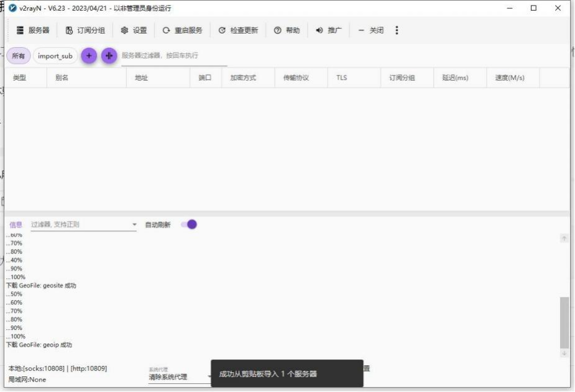Open the 检查更新 check update menu

coord(238,30)
